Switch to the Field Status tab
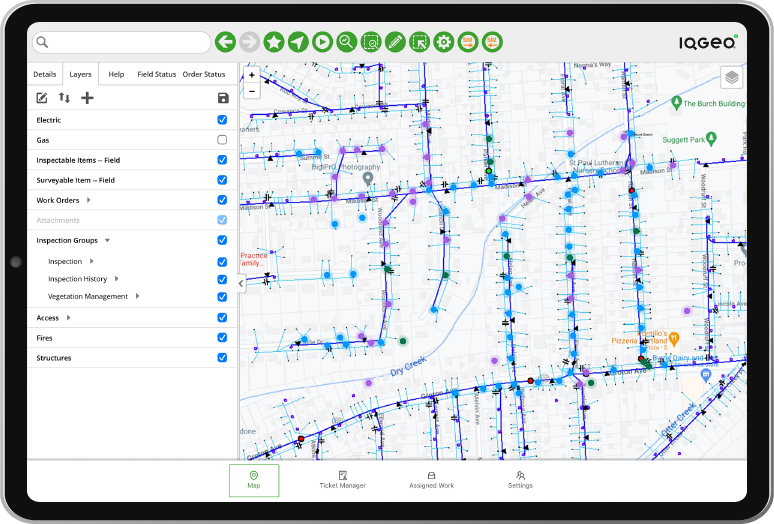 point(156,74)
